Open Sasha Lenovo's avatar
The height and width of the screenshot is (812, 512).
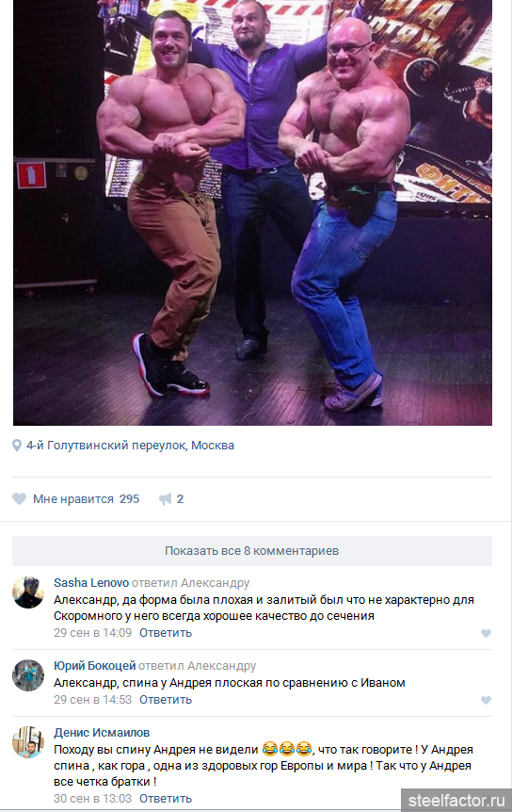pos(28,592)
